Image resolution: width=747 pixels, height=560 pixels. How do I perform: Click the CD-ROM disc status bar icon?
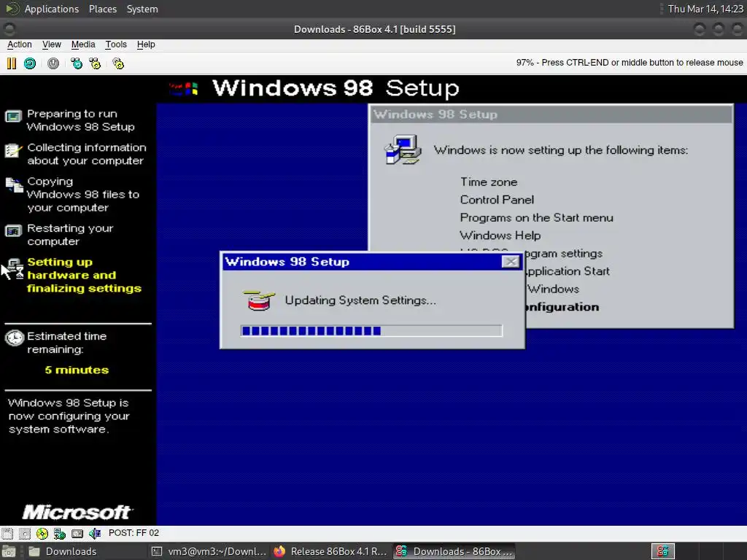[42, 533]
